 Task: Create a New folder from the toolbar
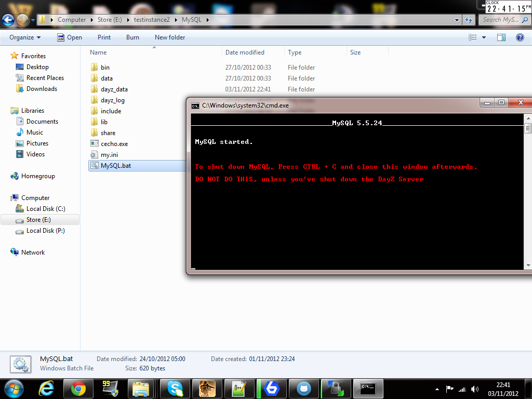170,37
